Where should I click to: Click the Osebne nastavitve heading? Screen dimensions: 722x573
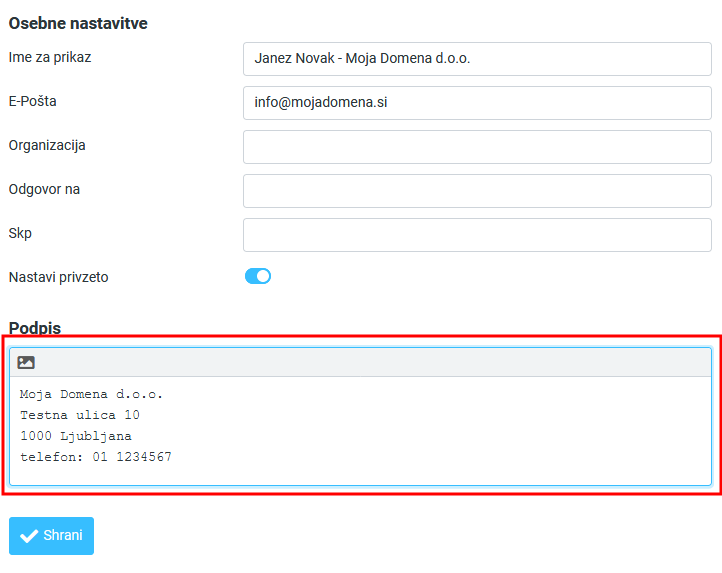coord(78,23)
